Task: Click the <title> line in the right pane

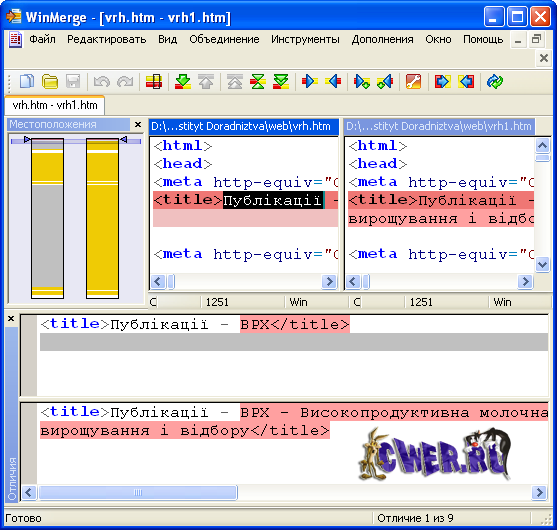Action: click(441, 200)
